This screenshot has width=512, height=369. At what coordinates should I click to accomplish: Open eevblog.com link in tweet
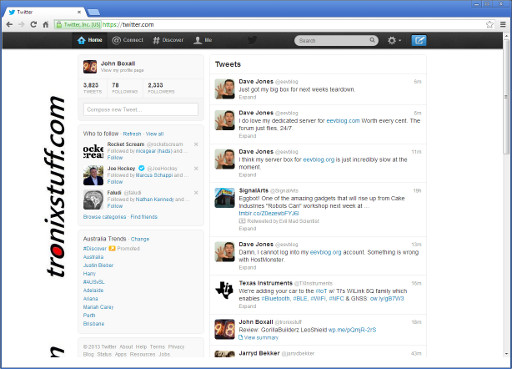tap(343, 121)
